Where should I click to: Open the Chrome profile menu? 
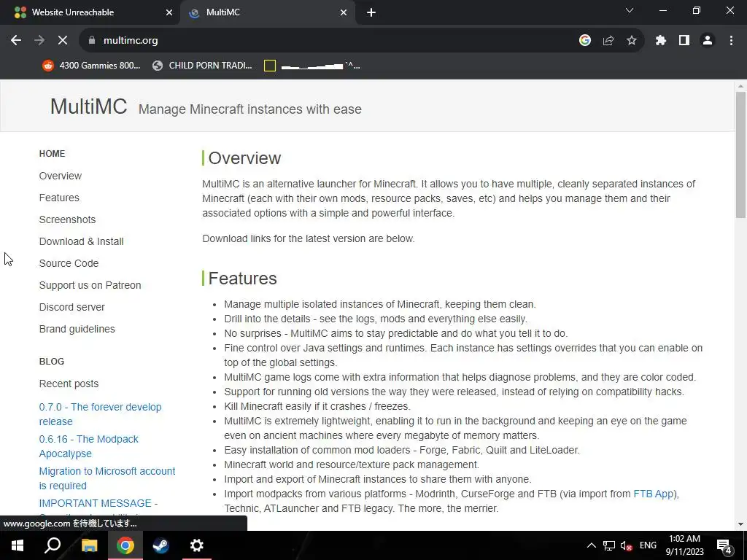click(708, 41)
